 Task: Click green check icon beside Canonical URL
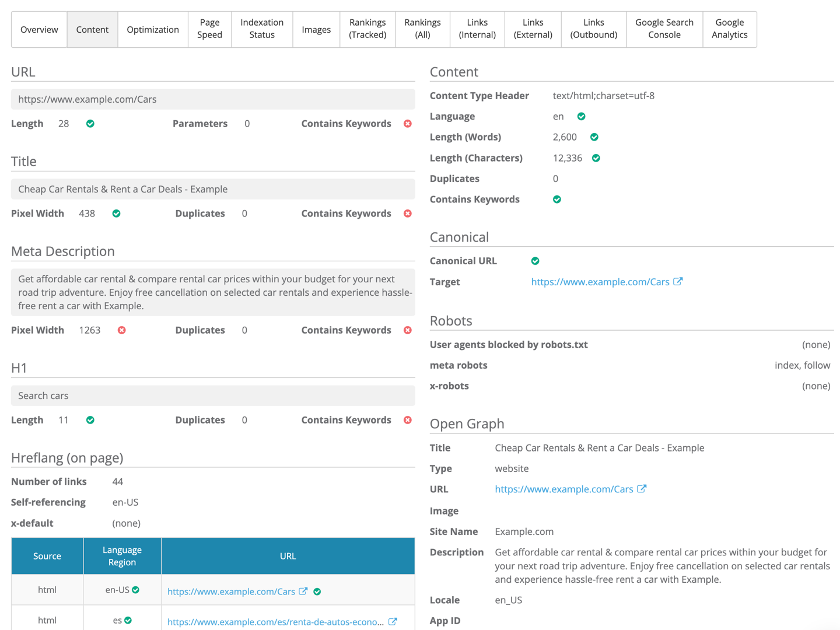click(535, 261)
